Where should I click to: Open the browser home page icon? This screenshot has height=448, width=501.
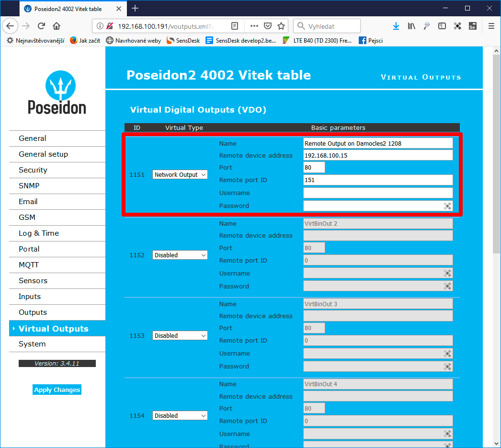pos(57,26)
